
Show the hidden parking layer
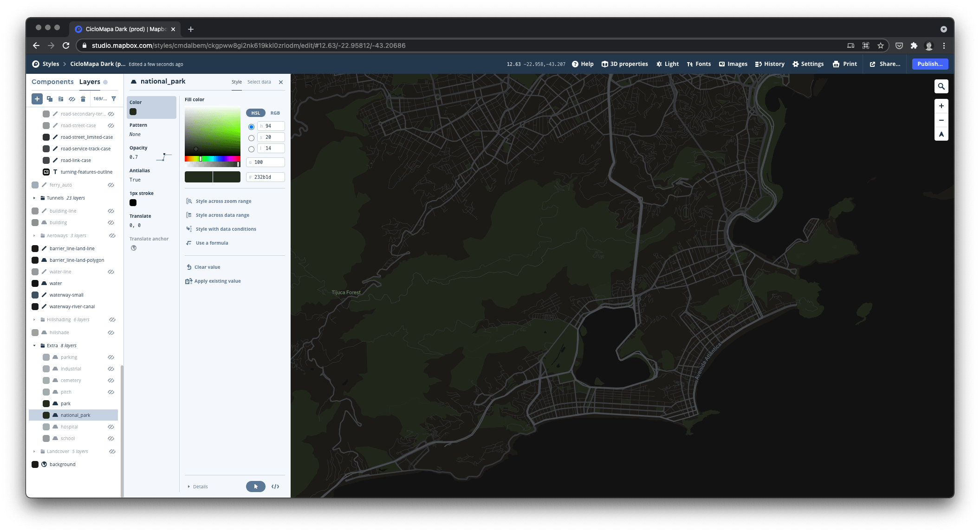tap(111, 357)
